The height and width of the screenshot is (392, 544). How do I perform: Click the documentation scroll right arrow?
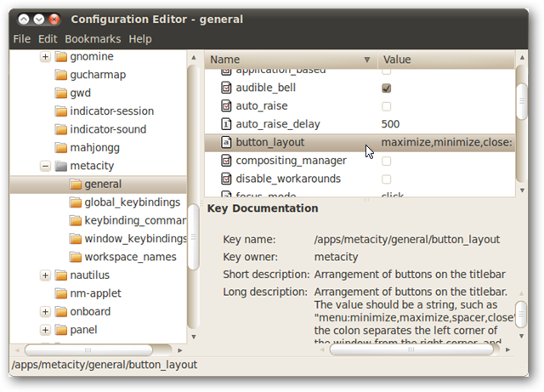tap(508, 349)
